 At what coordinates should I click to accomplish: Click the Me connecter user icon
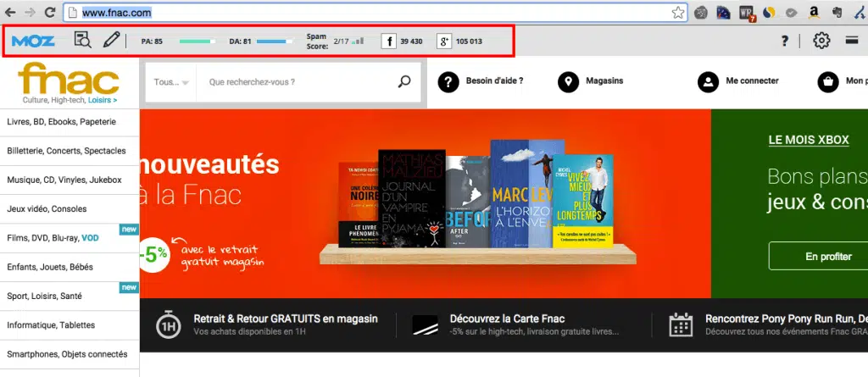pos(708,82)
